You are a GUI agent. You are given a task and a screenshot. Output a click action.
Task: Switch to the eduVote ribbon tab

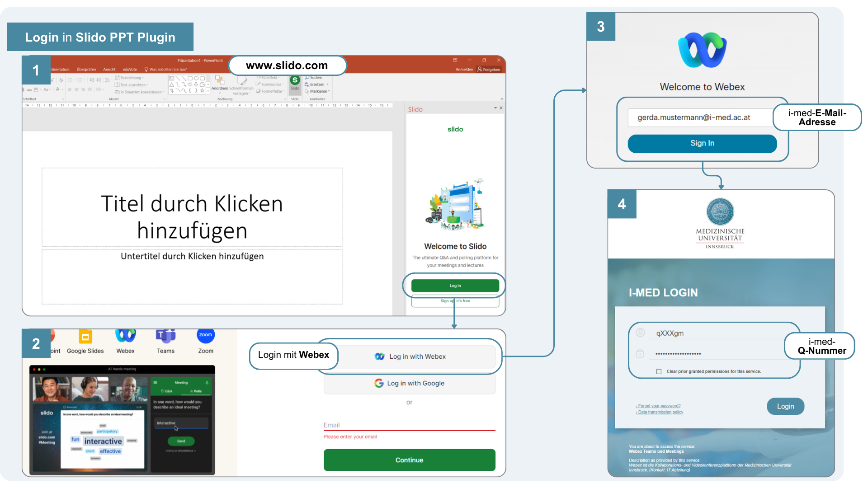pos(130,70)
